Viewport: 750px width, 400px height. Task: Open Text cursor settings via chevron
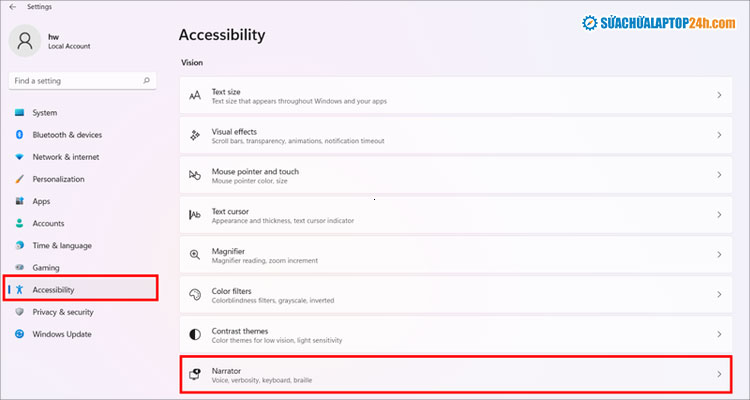[x=719, y=215]
